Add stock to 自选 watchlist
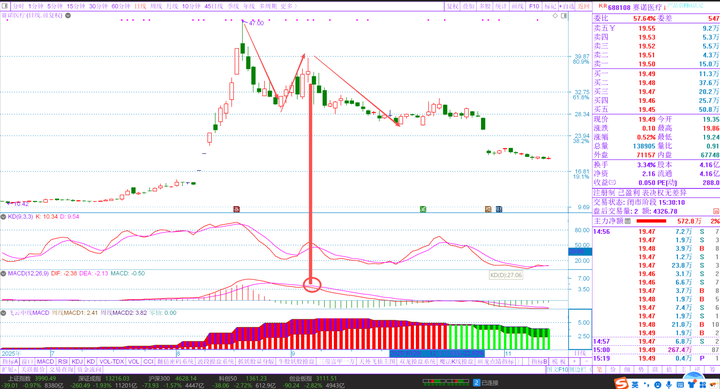The image size is (720, 389). 567,6
